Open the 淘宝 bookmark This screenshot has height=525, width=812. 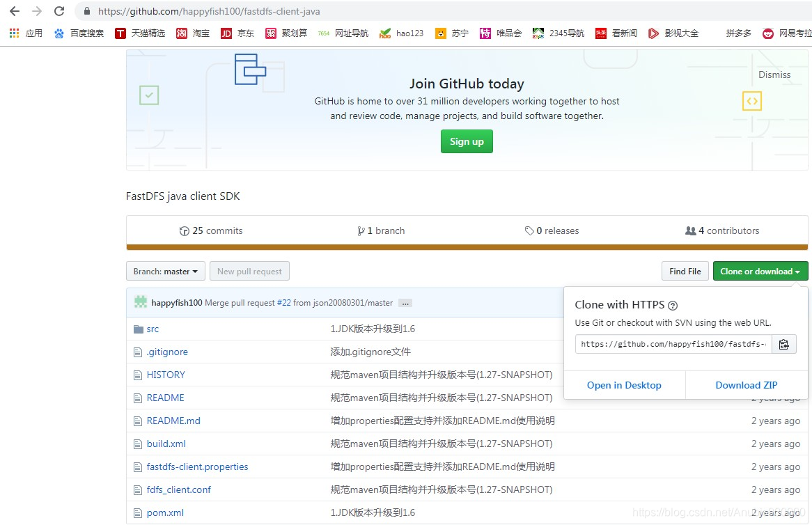[193, 33]
